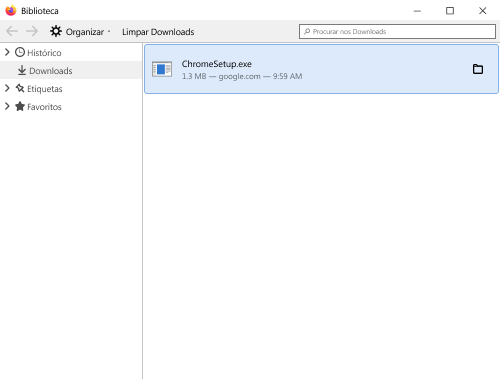Click the Favoritos star icon
The width and height of the screenshot is (500, 379).
click(20, 106)
